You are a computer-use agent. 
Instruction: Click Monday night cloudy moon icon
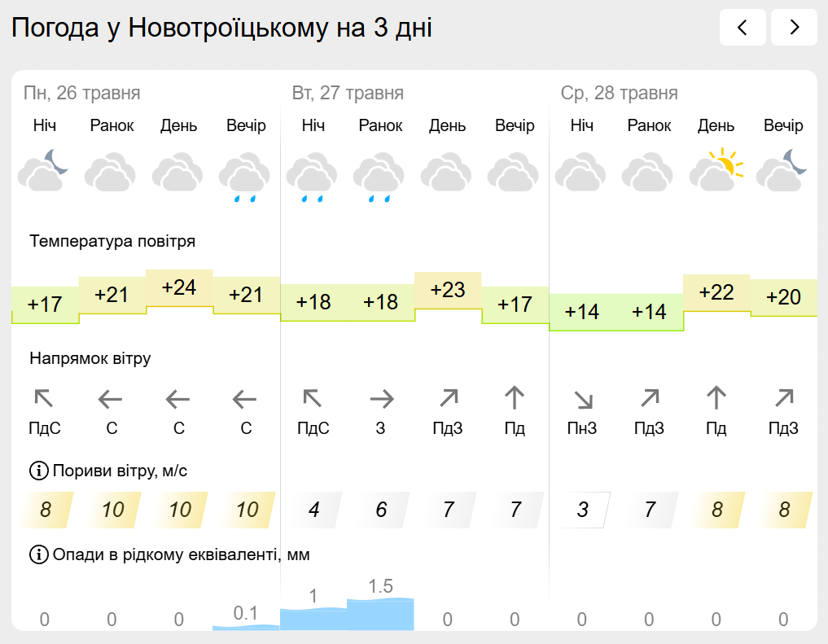coord(43,170)
